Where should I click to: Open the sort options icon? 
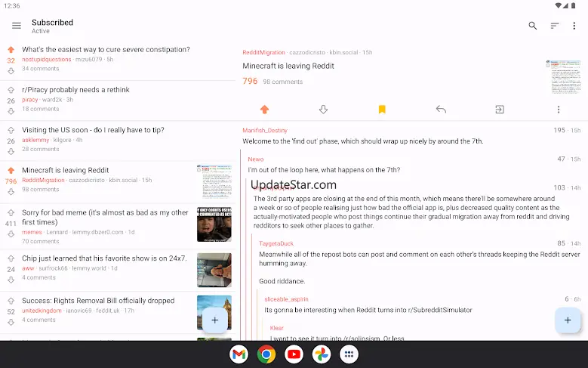coord(555,26)
